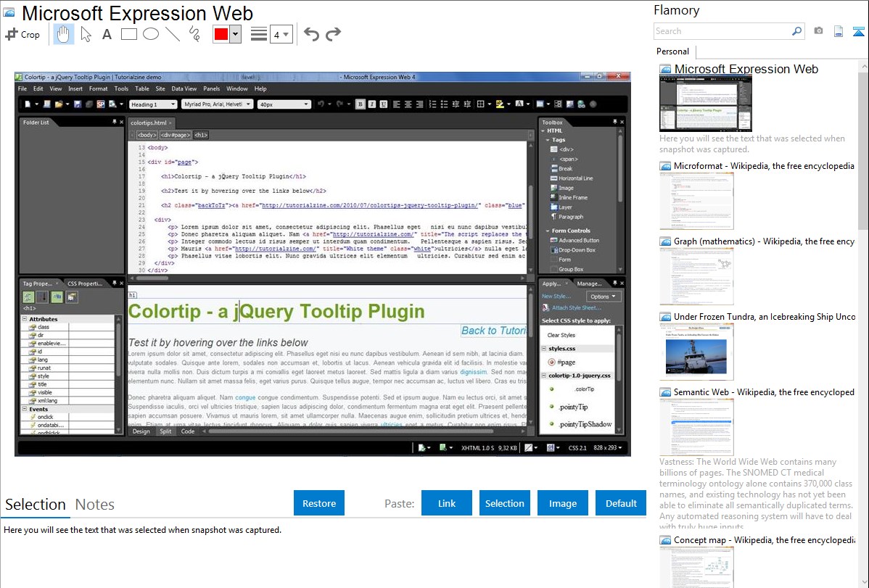Click the icon beside Graph (mathematics) title
Screen dimensions: 869x588
tap(665, 241)
